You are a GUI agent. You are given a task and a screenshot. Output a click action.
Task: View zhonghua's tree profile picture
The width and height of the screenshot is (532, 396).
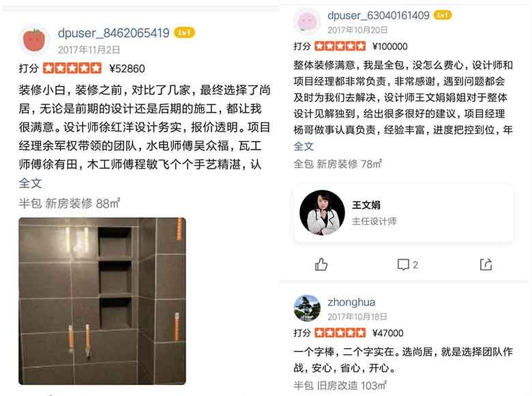point(307,308)
